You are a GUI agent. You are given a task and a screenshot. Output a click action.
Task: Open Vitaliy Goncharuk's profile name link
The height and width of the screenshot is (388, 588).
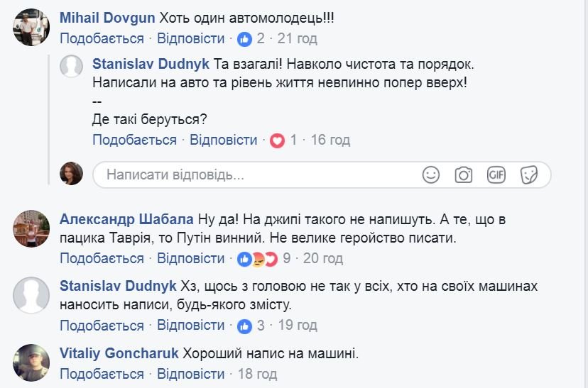point(119,353)
